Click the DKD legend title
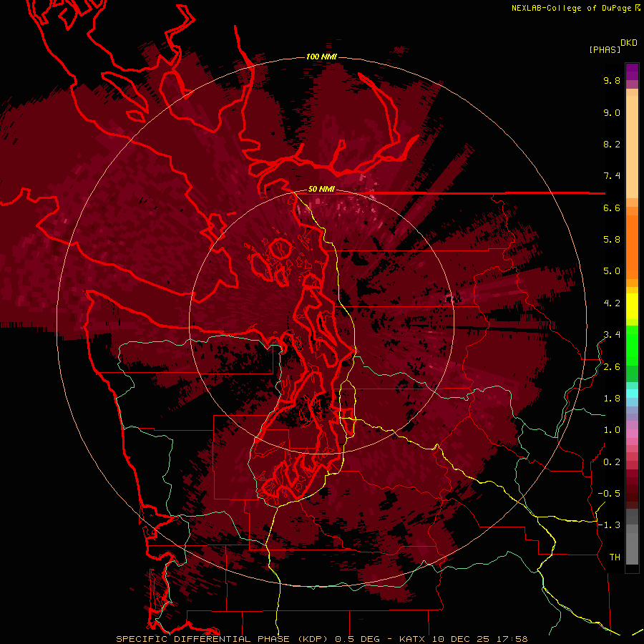 point(629,43)
